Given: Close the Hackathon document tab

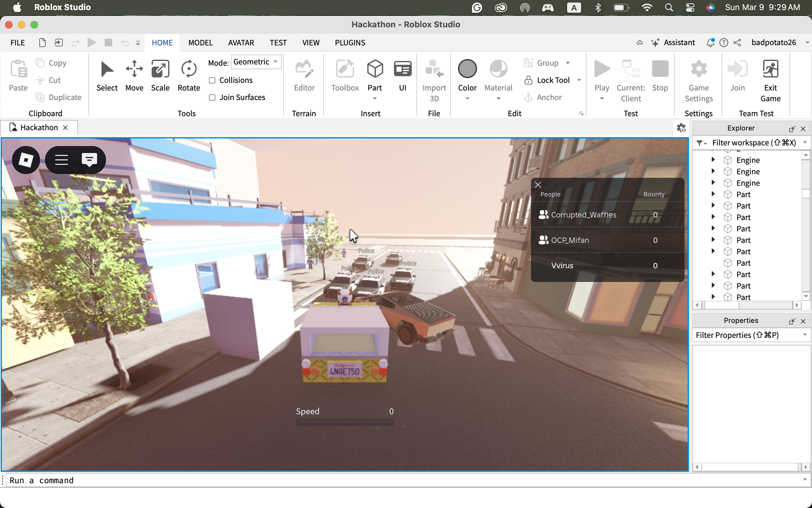Looking at the screenshot, I should pos(65,128).
